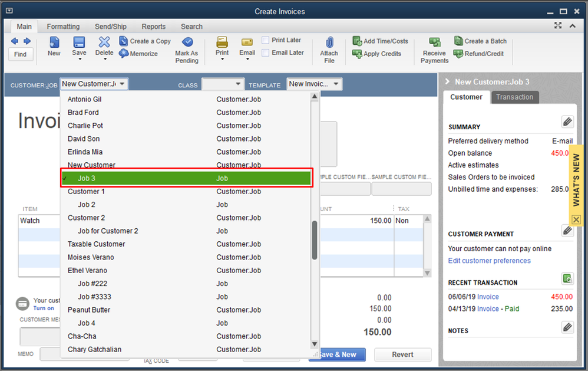Open Add Time/Costs
588x371 pixels.
pyautogui.click(x=380, y=41)
